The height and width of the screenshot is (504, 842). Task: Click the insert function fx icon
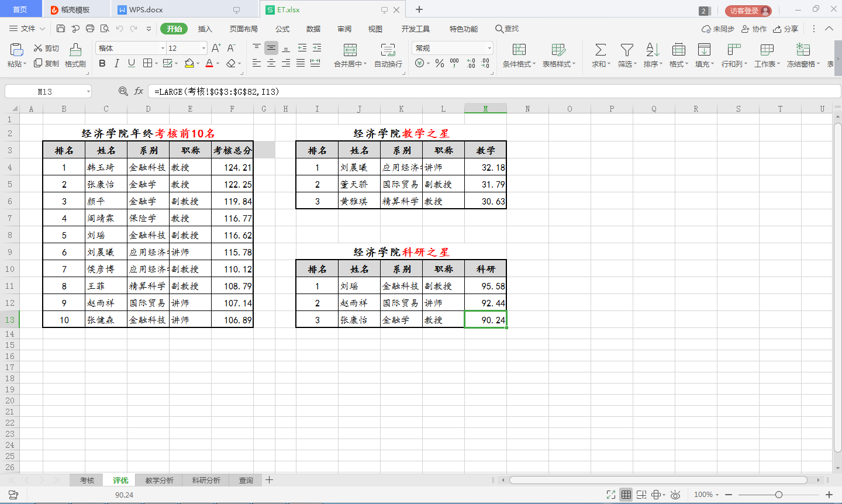click(139, 91)
